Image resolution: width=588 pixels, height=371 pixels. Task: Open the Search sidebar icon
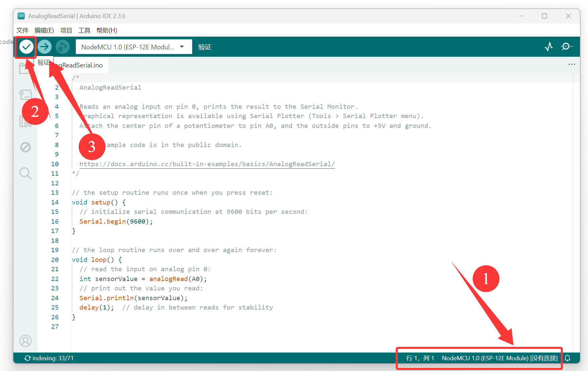(x=25, y=173)
